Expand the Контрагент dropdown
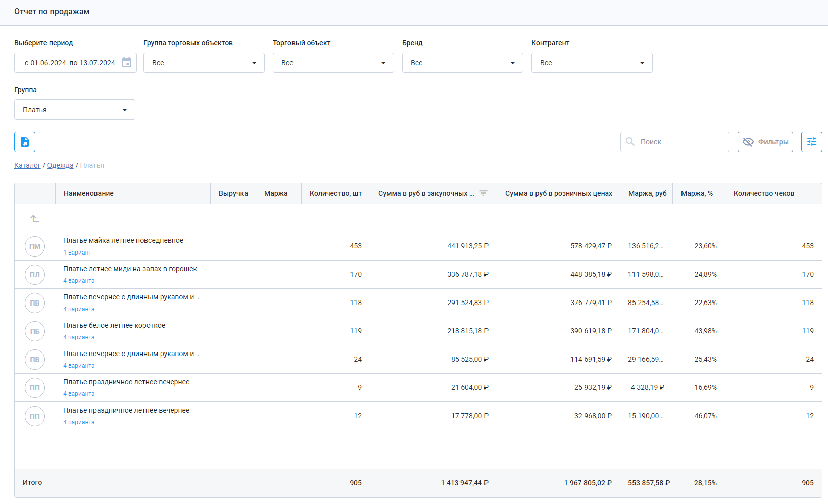The height and width of the screenshot is (504, 828). coord(592,63)
